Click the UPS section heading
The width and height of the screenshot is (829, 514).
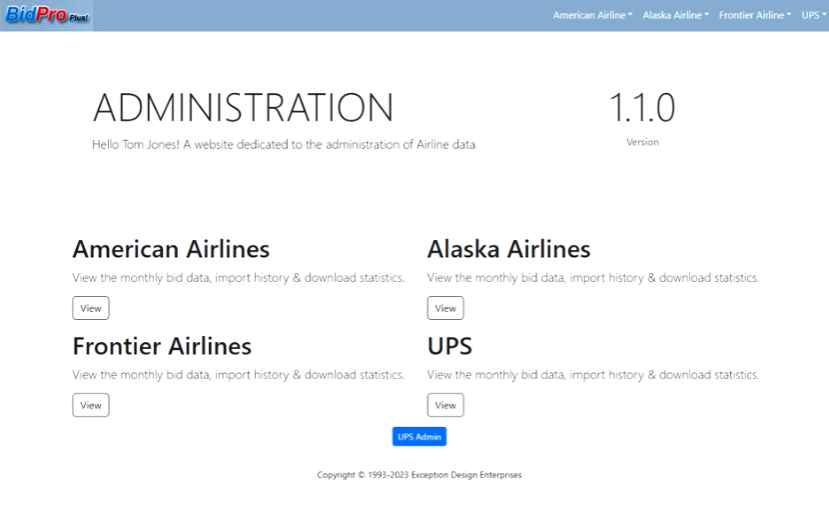449,346
